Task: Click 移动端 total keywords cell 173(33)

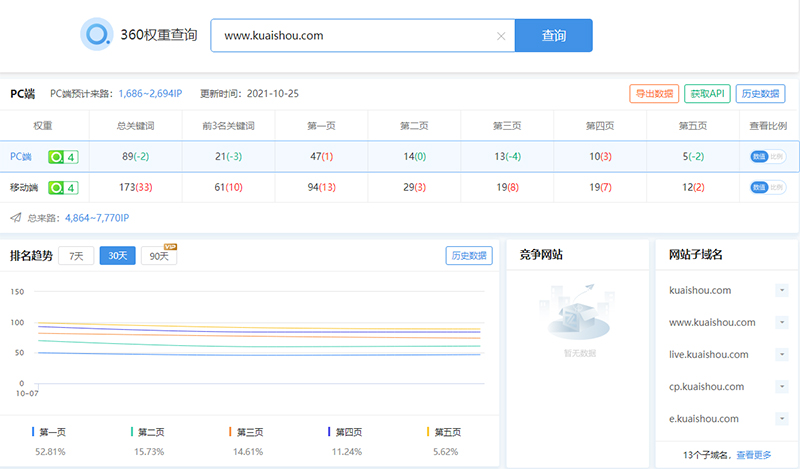Action: click(135, 187)
